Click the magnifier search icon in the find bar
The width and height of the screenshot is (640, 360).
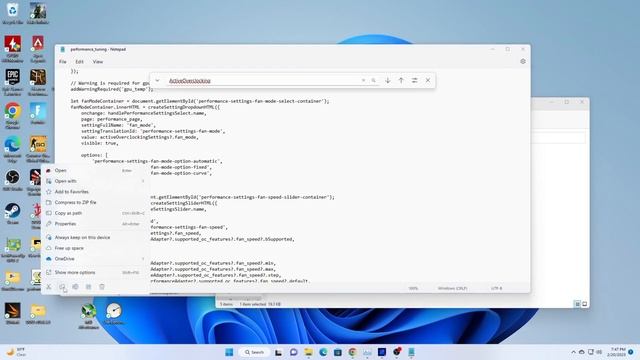point(373,80)
